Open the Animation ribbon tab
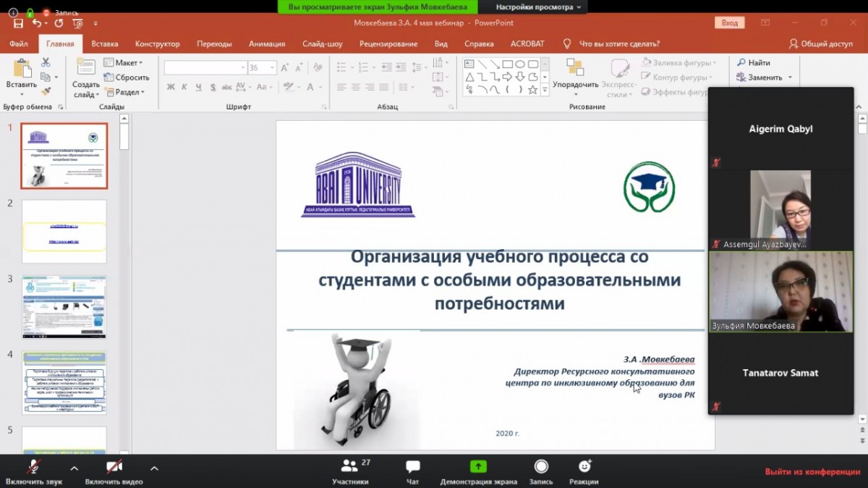Viewport: 868px width, 488px height. point(267,43)
